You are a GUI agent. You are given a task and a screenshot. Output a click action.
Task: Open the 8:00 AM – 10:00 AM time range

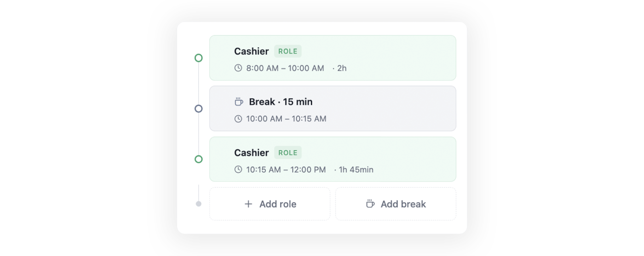click(x=285, y=68)
